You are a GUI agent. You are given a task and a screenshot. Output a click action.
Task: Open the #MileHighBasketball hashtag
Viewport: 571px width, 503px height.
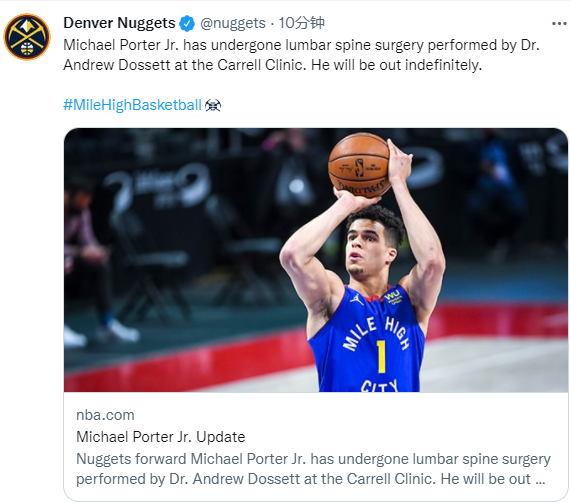[132, 105]
